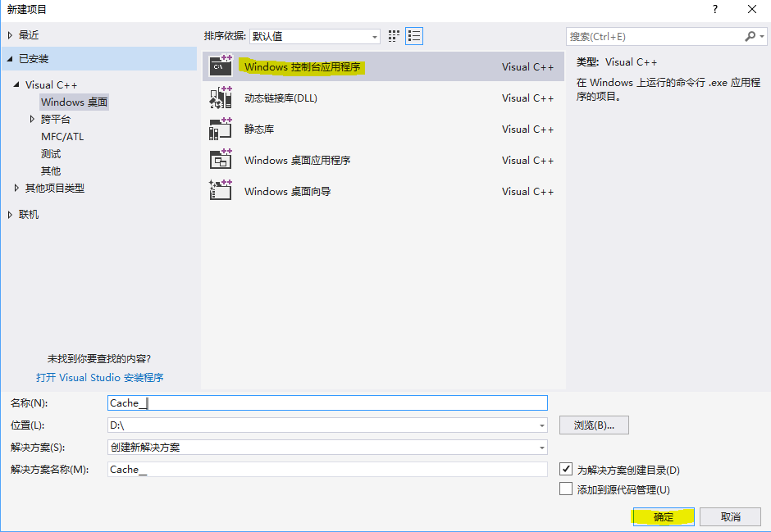Collapse the Visual C++ tree node
Viewport: 771px width, 532px height.
(16, 85)
